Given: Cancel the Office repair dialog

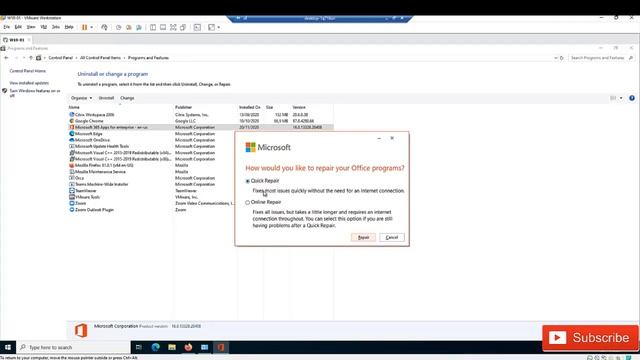Looking at the screenshot, I should coord(392,238).
